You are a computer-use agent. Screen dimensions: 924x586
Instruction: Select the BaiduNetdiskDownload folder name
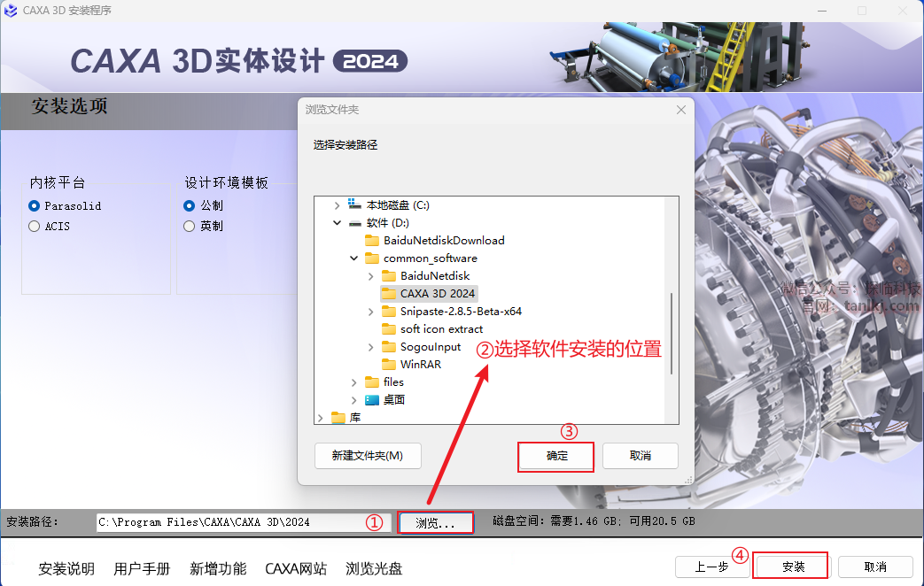coord(444,240)
